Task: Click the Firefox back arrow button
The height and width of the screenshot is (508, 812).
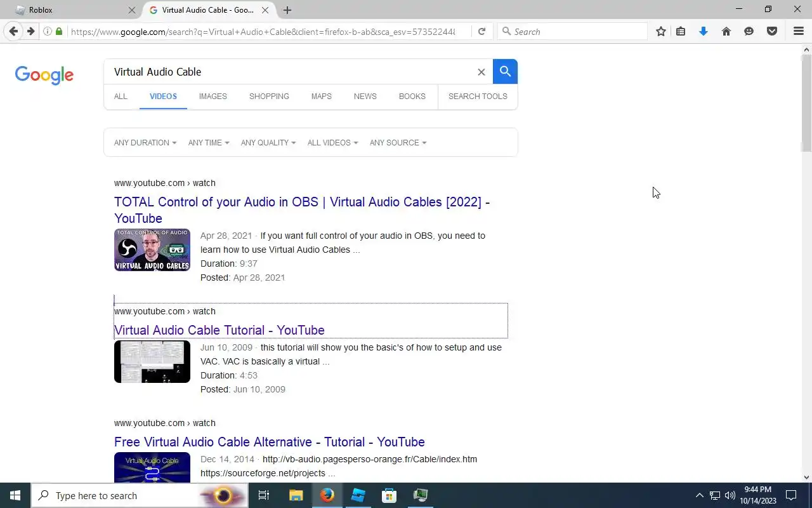Action: pos(13,31)
